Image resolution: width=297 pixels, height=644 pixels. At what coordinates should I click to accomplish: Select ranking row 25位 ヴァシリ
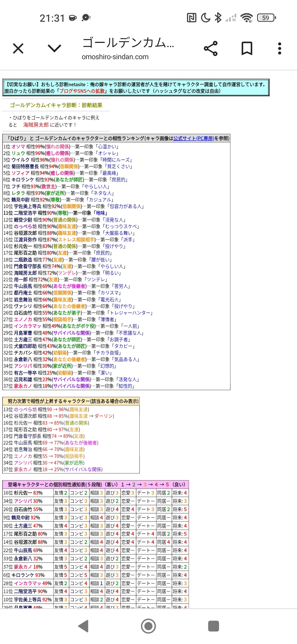click(x=69, y=306)
